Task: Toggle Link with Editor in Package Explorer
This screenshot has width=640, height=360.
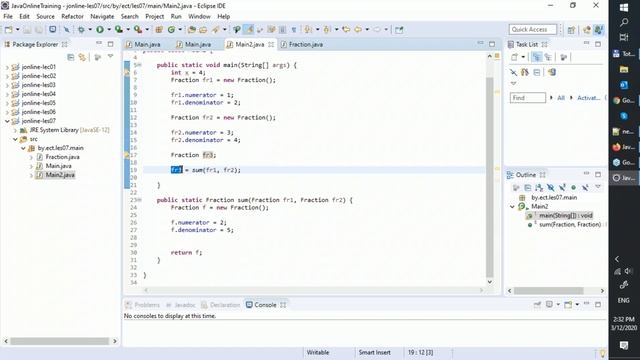Action: 82,57
